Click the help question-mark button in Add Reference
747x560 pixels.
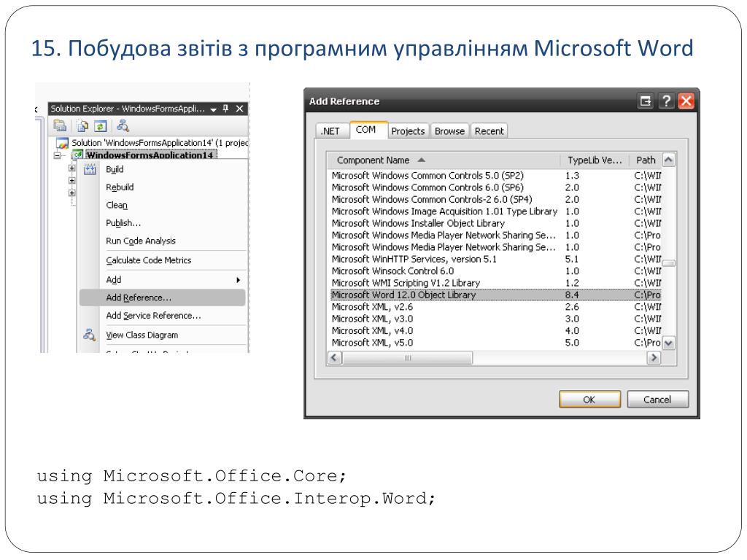666,101
